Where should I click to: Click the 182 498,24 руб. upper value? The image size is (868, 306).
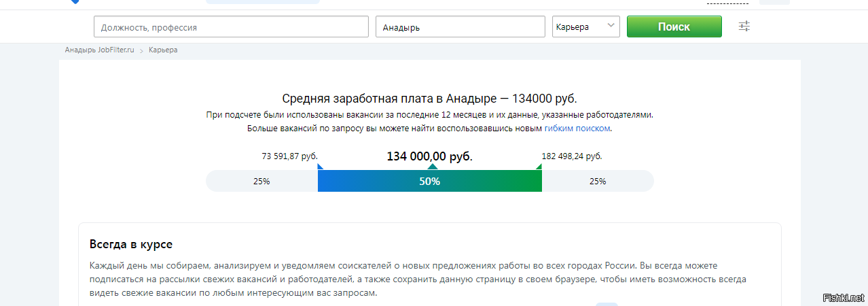coord(571,156)
